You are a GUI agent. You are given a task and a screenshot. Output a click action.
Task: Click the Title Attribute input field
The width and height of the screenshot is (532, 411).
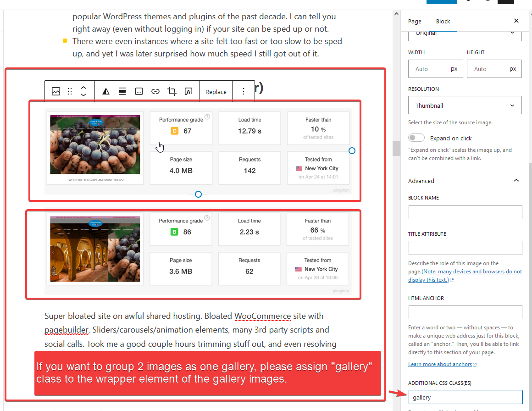(x=465, y=248)
